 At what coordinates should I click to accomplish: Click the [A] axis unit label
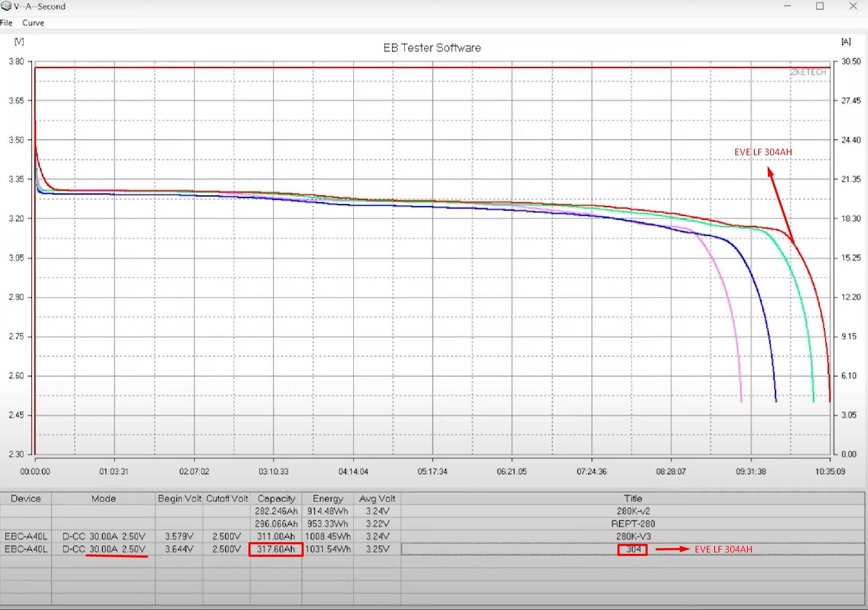(846, 42)
